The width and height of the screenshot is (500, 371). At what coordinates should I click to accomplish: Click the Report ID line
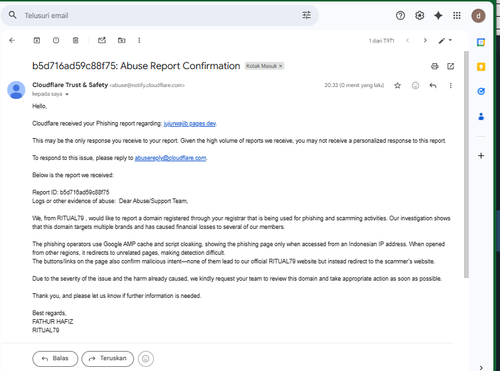[x=71, y=192]
